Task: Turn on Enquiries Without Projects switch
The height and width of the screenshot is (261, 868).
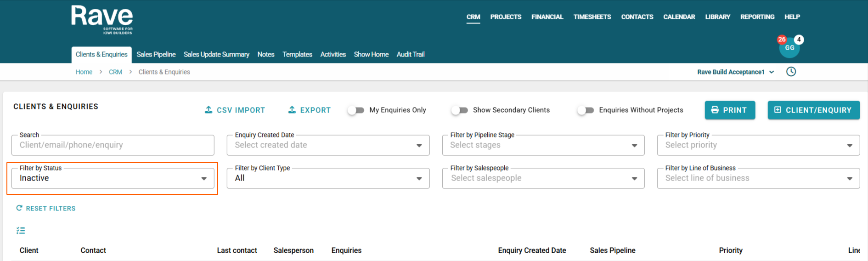Action: (586, 110)
